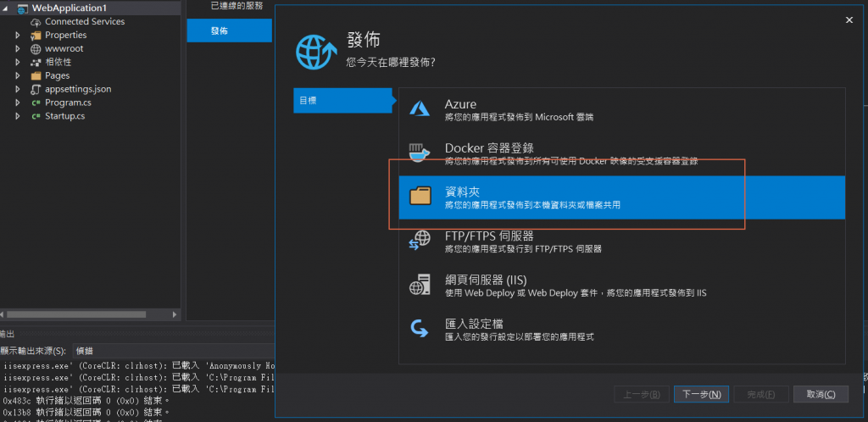Viewport: 868px width, 422px height.
Task: Expand the Properties node
Action: click(18, 36)
